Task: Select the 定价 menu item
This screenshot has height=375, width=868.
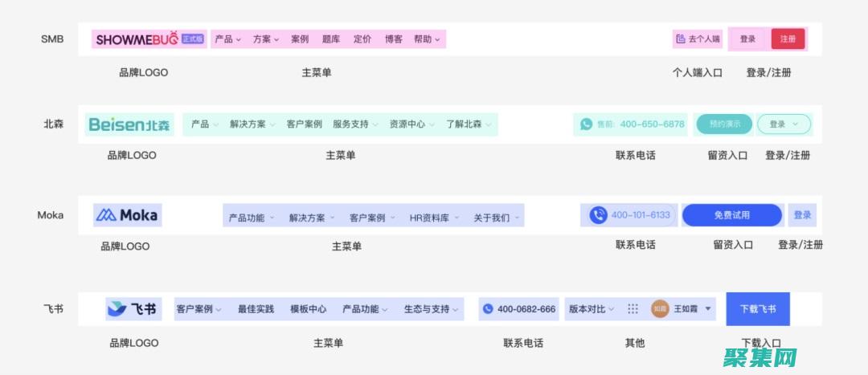Action: (x=362, y=39)
